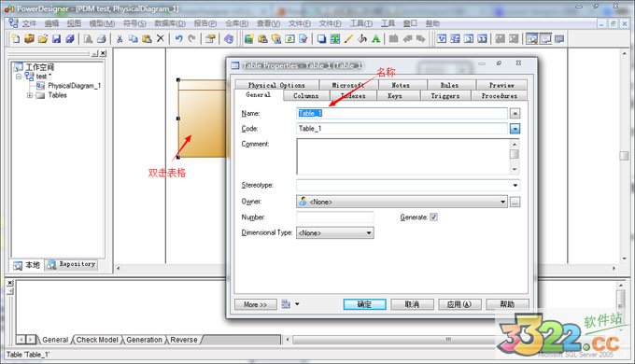The width and height of the screenshot is (635, 364).
Task: Switch to the Columns tab
Action: click(305, 96)
